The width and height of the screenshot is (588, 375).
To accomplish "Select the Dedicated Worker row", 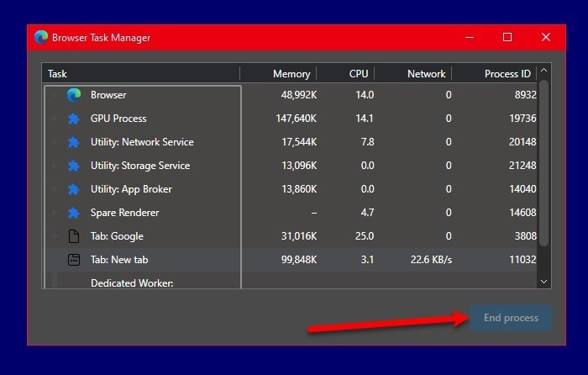I will (x=132, y=283).
